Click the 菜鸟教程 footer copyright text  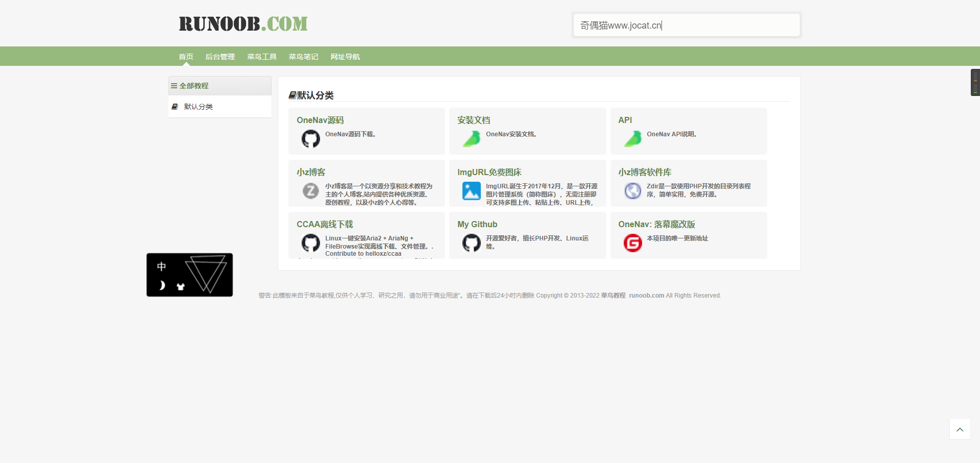613,296
